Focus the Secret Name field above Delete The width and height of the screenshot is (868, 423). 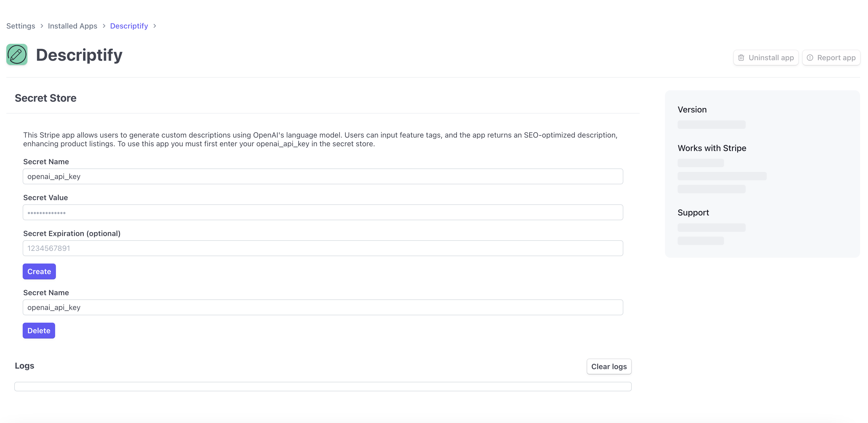[x=322, y=307]
